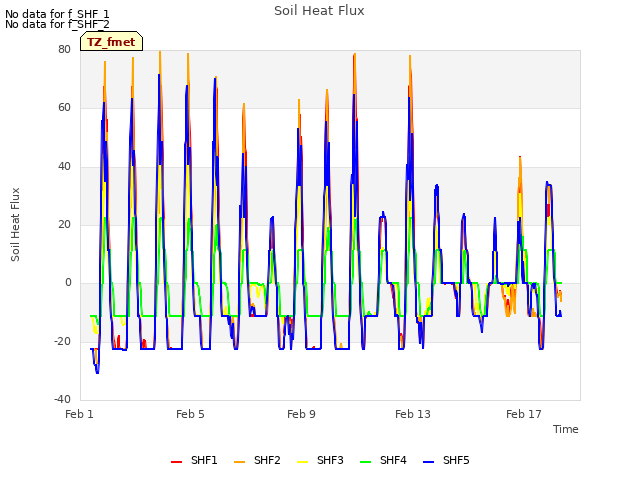This screenshot has width=640, height=480.
Task: Click the 80 y-axis tick label
Action: click(64, 49)
